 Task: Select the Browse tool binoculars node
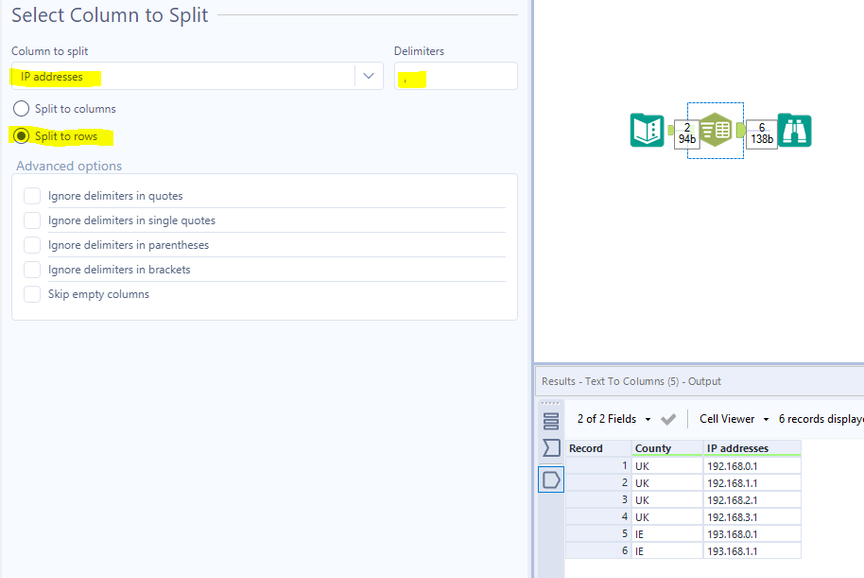(795, 130)
